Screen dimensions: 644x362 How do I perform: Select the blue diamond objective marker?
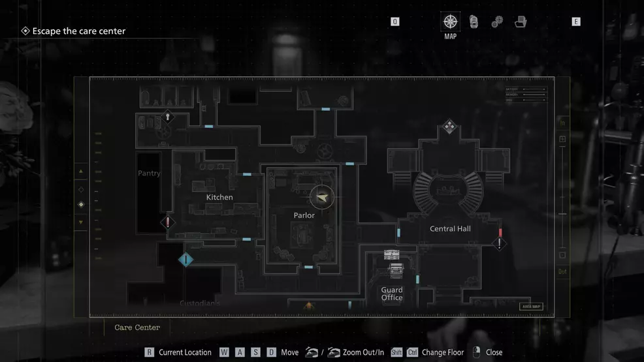click(185, 260)
